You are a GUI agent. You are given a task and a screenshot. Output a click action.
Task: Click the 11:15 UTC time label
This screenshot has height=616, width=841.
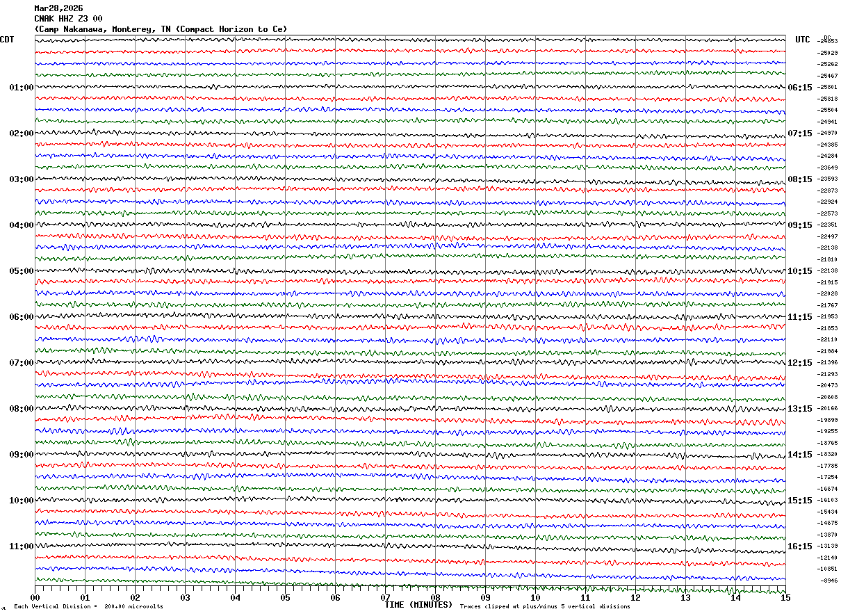point(800,317)
